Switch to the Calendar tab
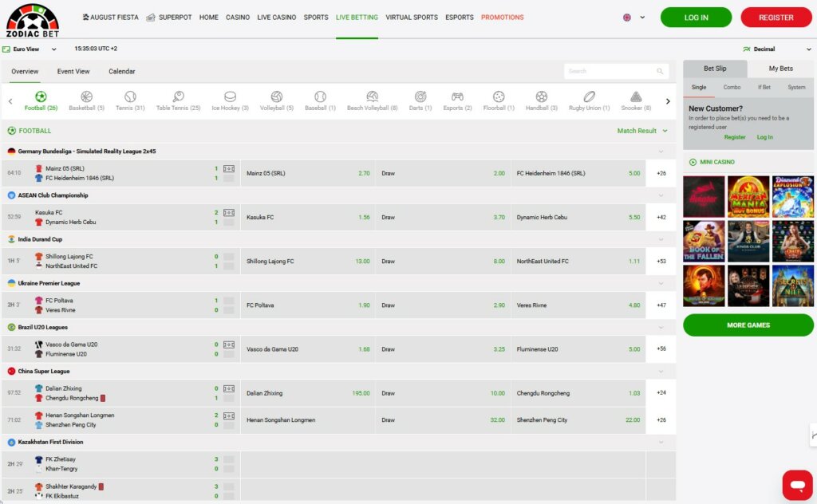817x504 pixels. pos(122,71)
